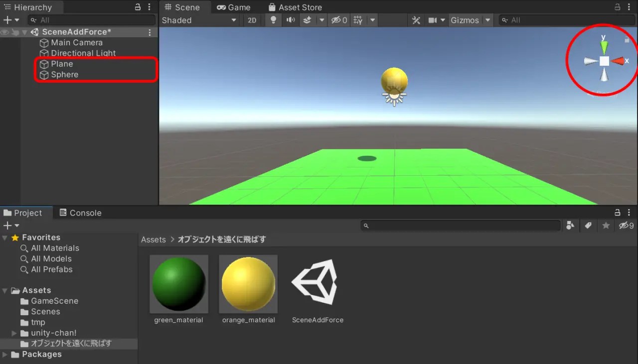The height and width of the screenshot is (364, 638).
Task: Toggle scene picking hand icon for SceneAddForce
Action: tap(15, 32)
